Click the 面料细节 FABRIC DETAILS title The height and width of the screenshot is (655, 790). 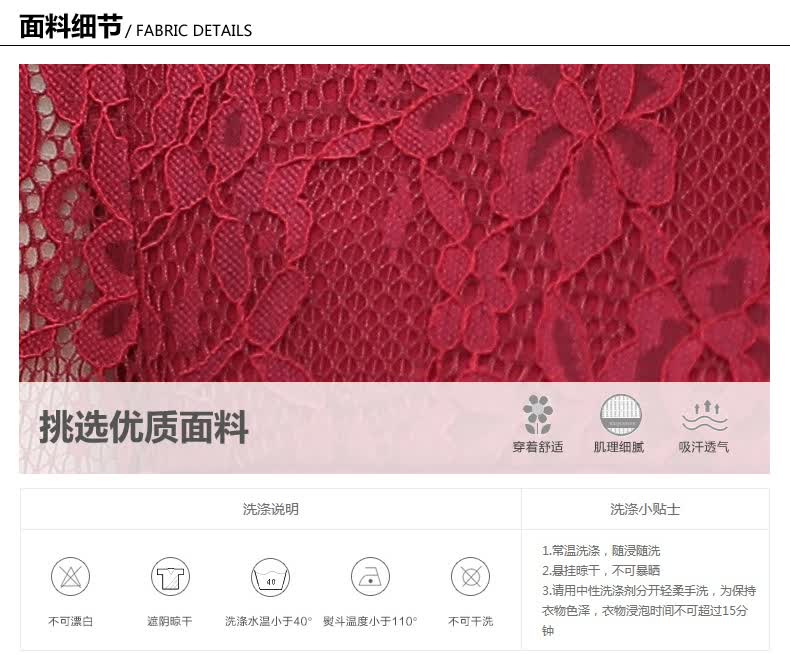[136, 27]
